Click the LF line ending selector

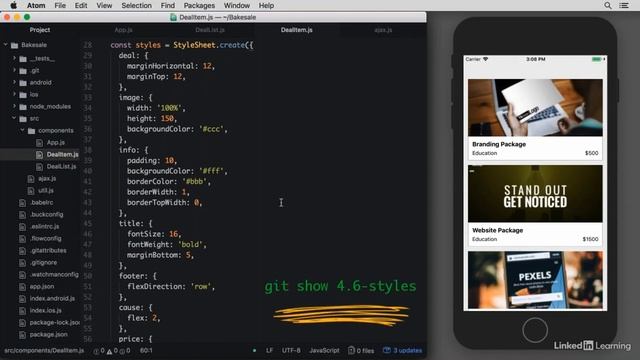(x=269, y=351)
